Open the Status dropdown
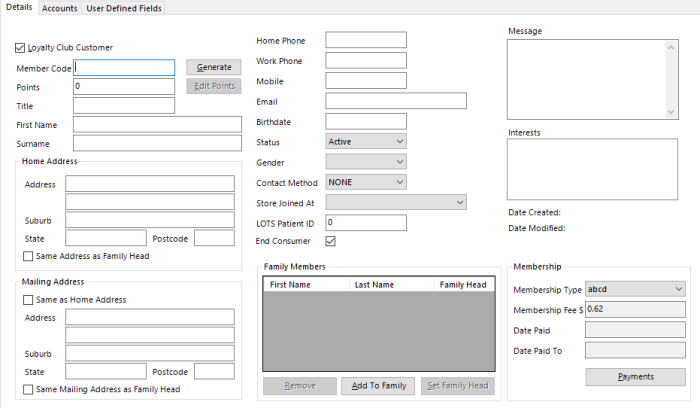Viewport: 700px width, 408px height. [366, 142]
